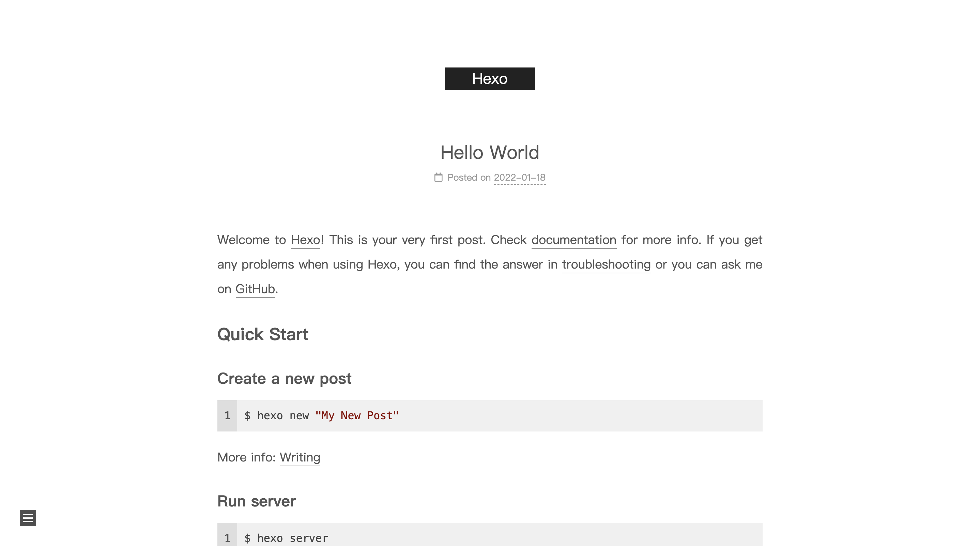This screenshot has height=546, width=980.
Task: Follow the Hexo link in the welcome paragraph
Action: point(305,240)
